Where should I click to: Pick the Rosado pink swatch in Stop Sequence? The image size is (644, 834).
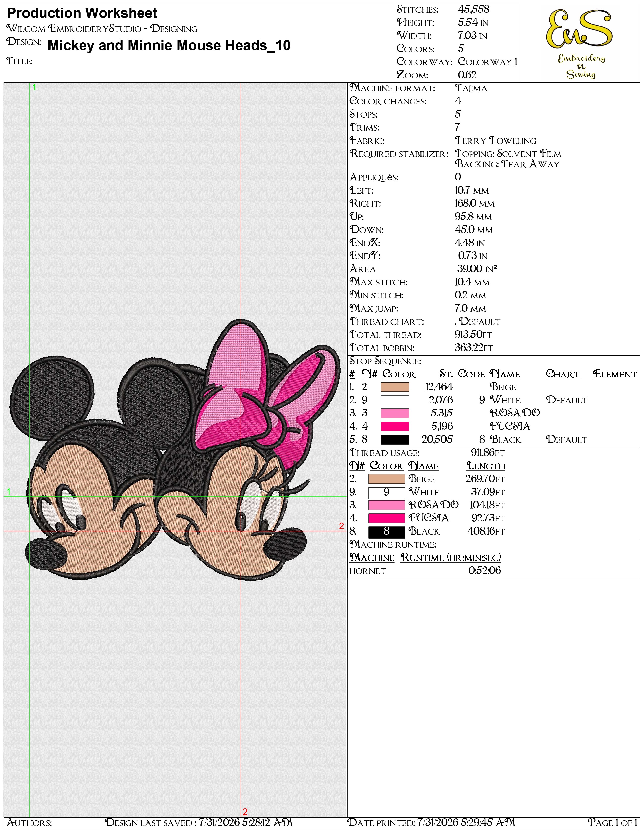pyautogui.click(x=395, y=413)
